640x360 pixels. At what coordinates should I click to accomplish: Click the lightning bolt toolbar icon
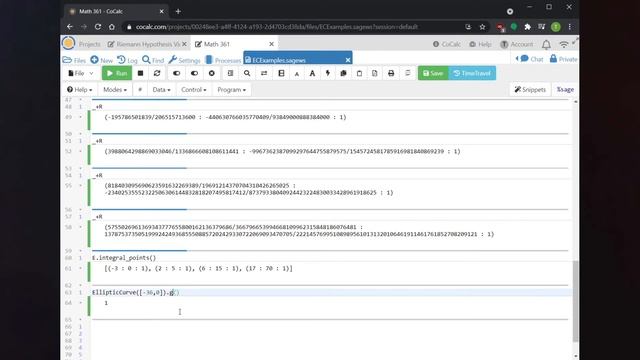pyautogui.click(x=328, y=73)
